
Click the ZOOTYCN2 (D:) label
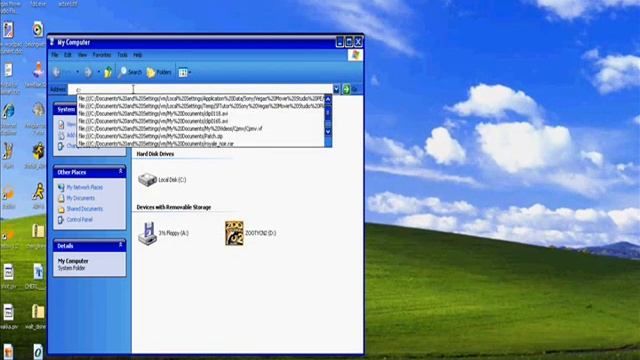[260, 233]
